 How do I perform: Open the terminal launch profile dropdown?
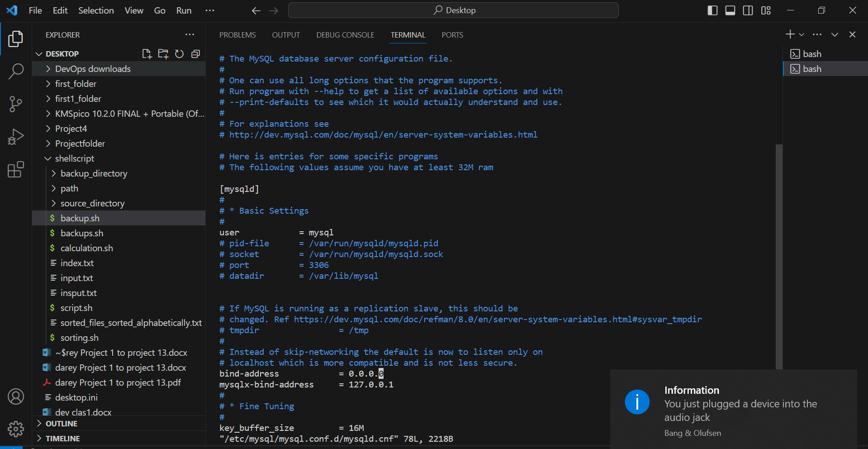pyautogui.click(x=802, y=34)
